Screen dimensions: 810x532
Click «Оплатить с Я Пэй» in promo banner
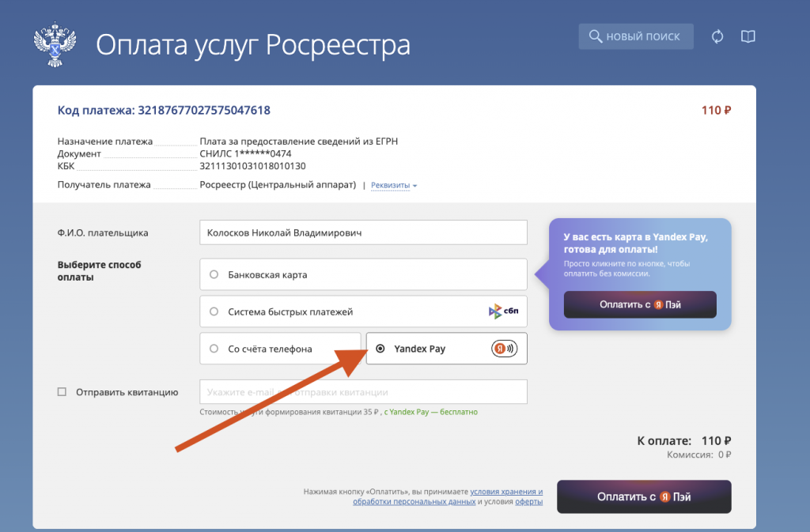640,304
